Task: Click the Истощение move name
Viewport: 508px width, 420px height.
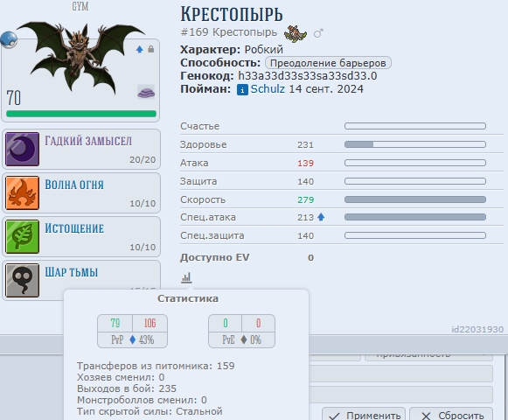Action: [74, 228]
